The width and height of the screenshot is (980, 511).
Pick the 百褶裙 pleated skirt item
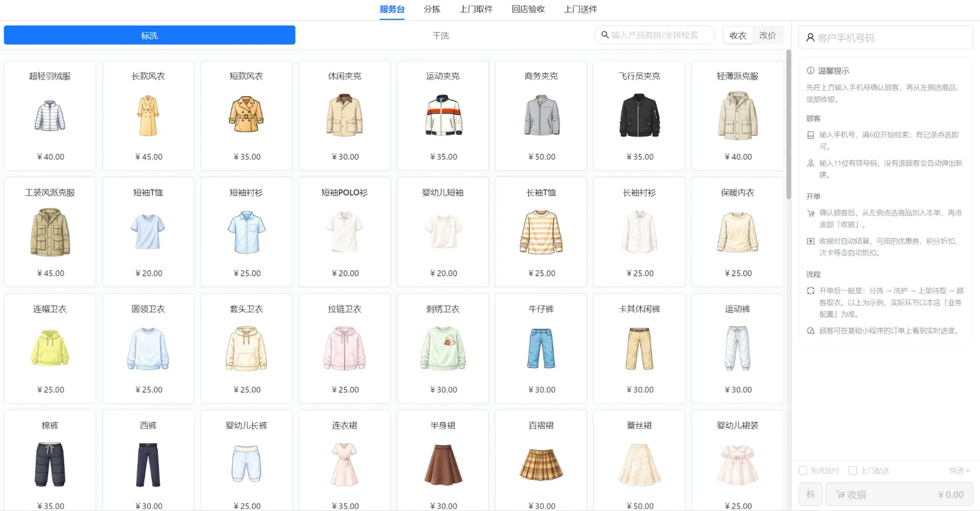pos(541,461)
